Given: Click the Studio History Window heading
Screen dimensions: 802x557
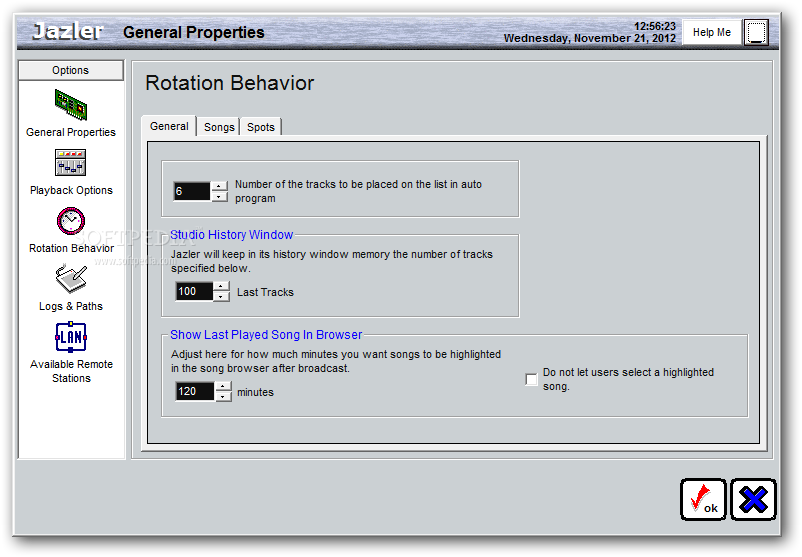Looking at the screenshot, I should (231, 235).
